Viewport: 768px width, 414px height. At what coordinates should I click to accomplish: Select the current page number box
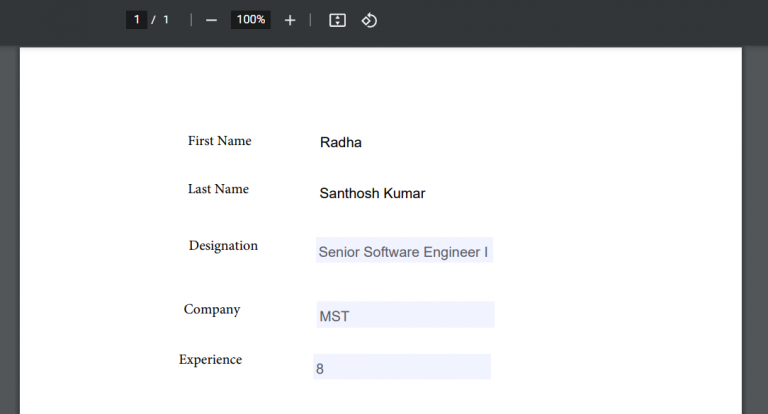click(137, 20)
